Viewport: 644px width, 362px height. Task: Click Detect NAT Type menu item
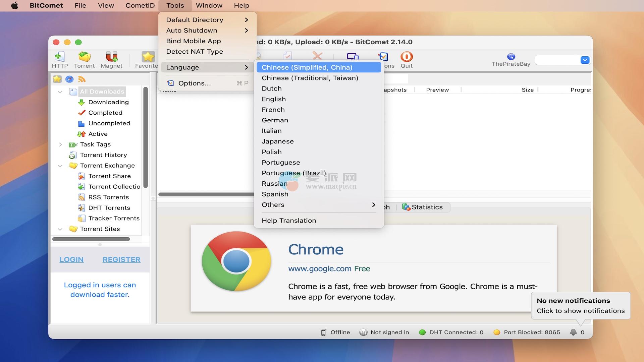click(x=207, y=52)
